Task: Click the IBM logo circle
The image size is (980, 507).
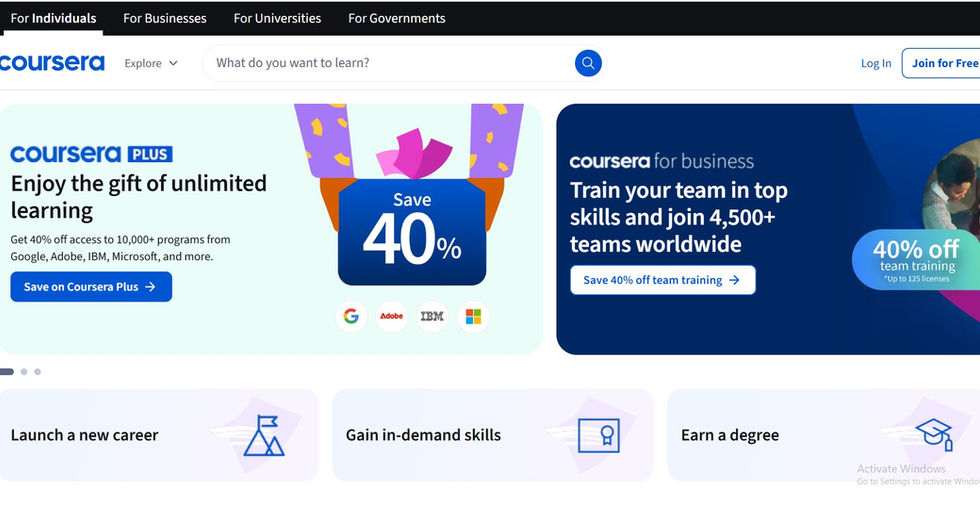Action: pos(432,316)
